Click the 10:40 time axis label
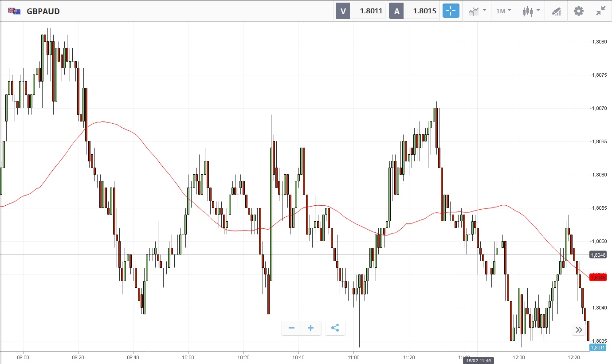 point(298,357)
